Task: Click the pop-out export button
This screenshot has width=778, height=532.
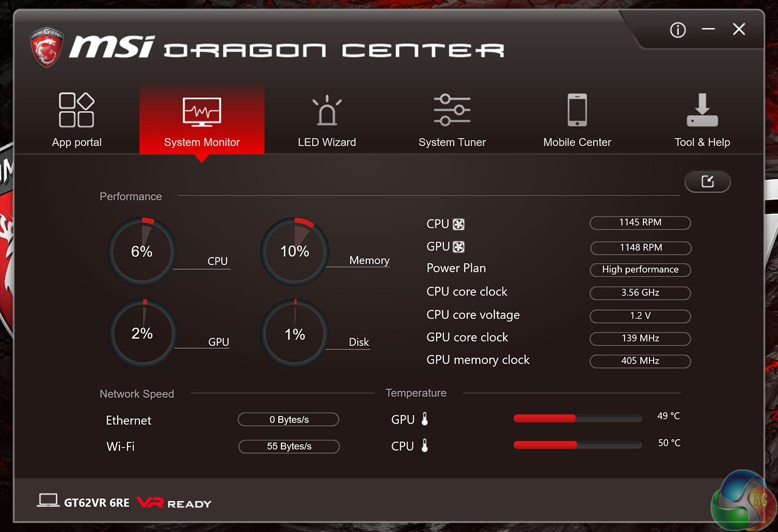Action: [707, 181]
